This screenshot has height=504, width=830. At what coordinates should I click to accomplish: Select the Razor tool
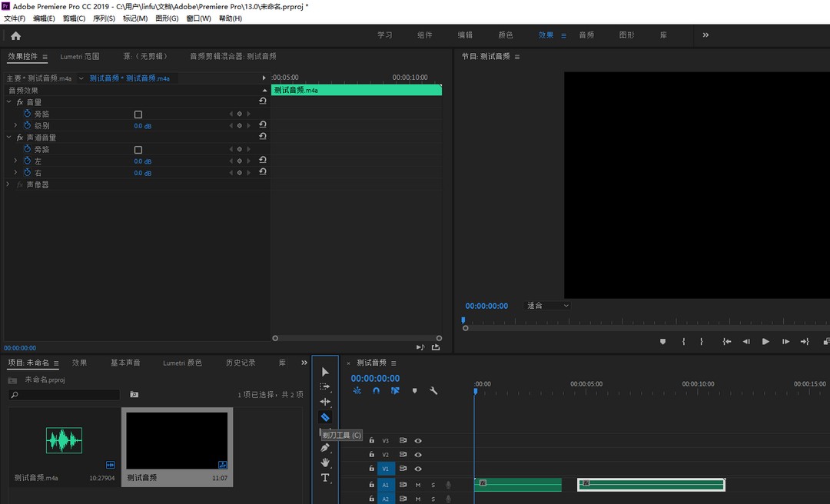point(325,416)
